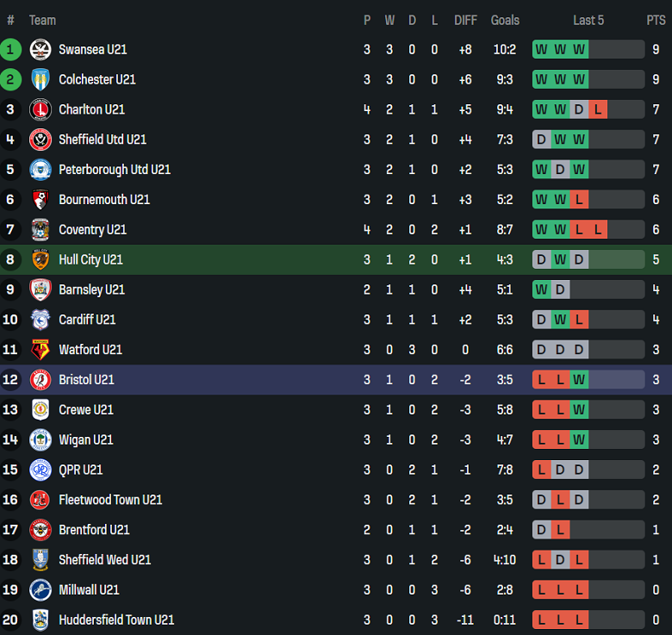Click the Millwall U21 club badge
The image size is (672, 635).
[x=40, y=590]
